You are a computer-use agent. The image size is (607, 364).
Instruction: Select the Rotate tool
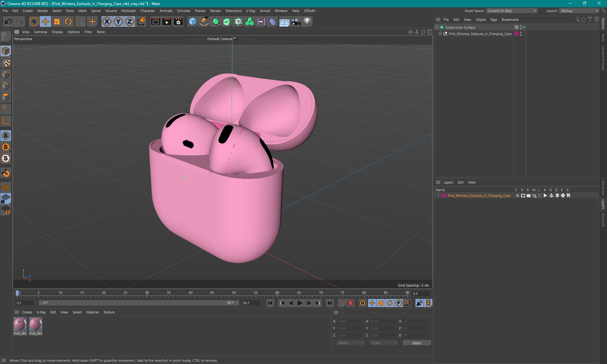(x=68, y=21)
